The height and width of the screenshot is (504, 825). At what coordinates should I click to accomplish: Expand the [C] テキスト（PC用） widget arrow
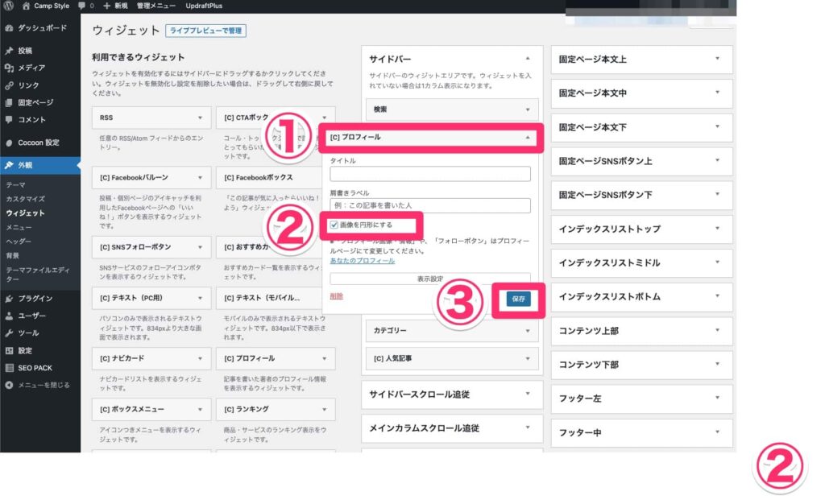200,298
